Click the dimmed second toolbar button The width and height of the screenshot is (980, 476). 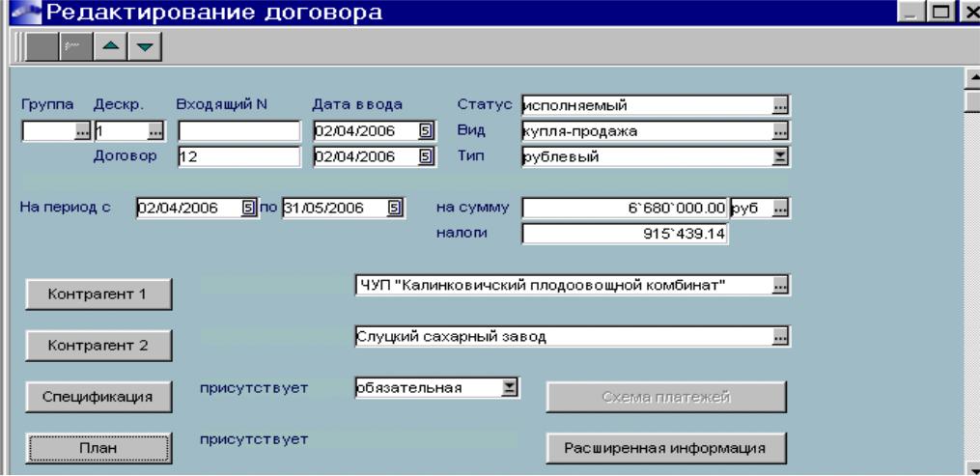76,47
